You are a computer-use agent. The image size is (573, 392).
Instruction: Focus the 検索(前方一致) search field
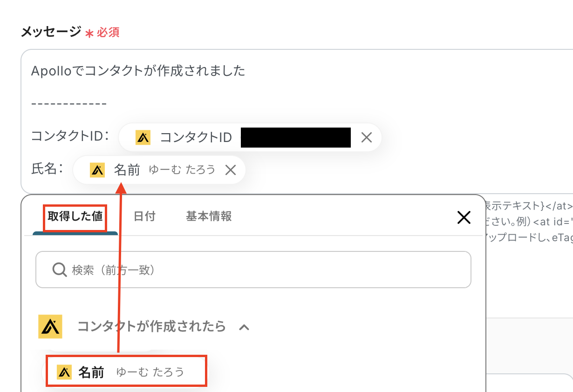(x=261, y=270)
